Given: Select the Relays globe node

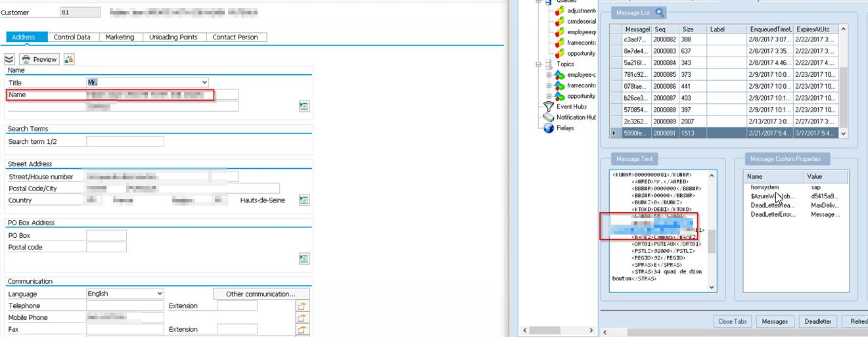Looking at the screenshot, I should click(559, 128).
